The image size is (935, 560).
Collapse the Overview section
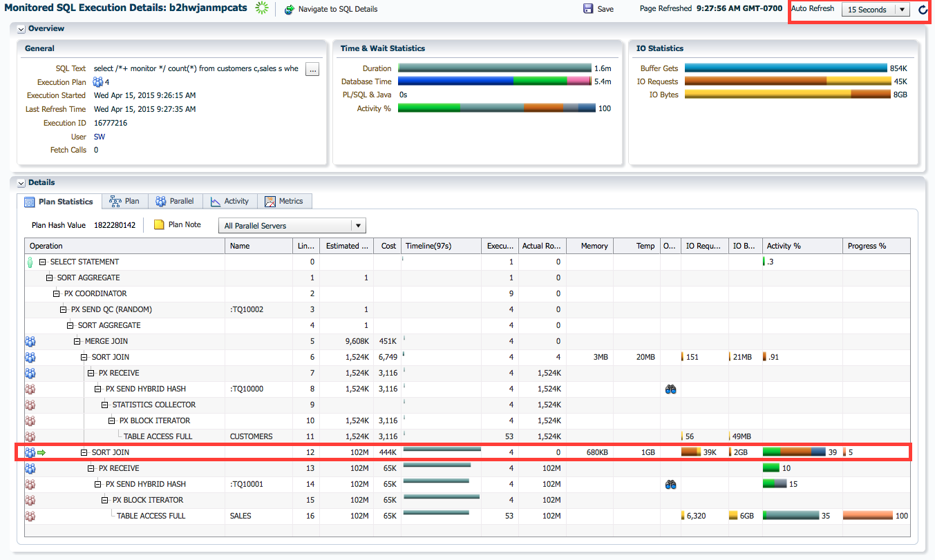coord(21,29)
